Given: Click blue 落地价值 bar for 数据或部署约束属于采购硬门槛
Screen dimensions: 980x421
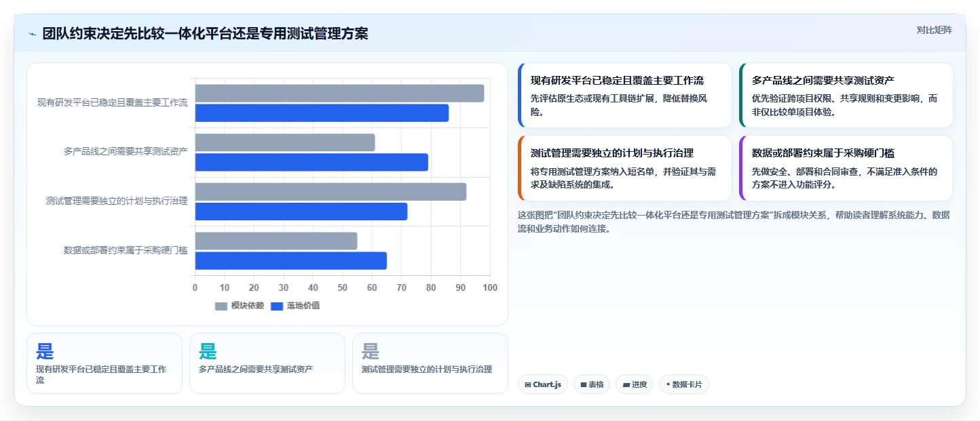Looking at the screenshot, I should tap(291, 260).
